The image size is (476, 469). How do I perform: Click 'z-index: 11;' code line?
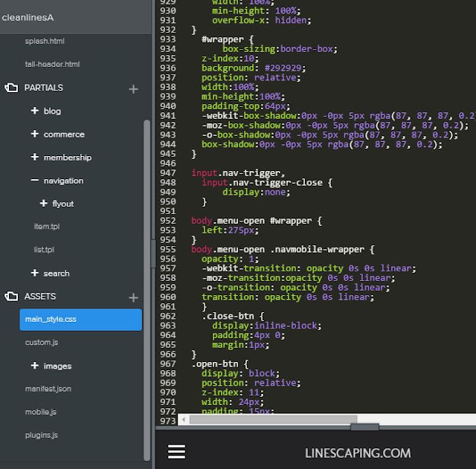tap(233, 392)
